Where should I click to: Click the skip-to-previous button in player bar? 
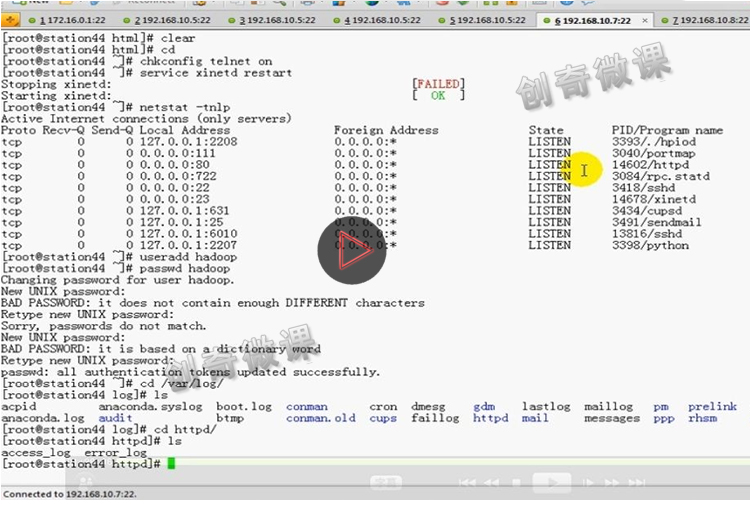coord(467,482)
